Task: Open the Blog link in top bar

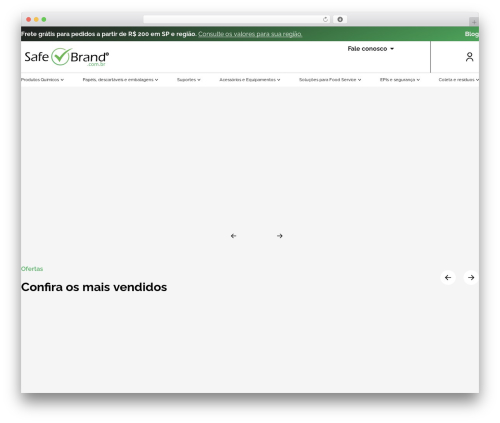Action: click(x=472, y=34)
